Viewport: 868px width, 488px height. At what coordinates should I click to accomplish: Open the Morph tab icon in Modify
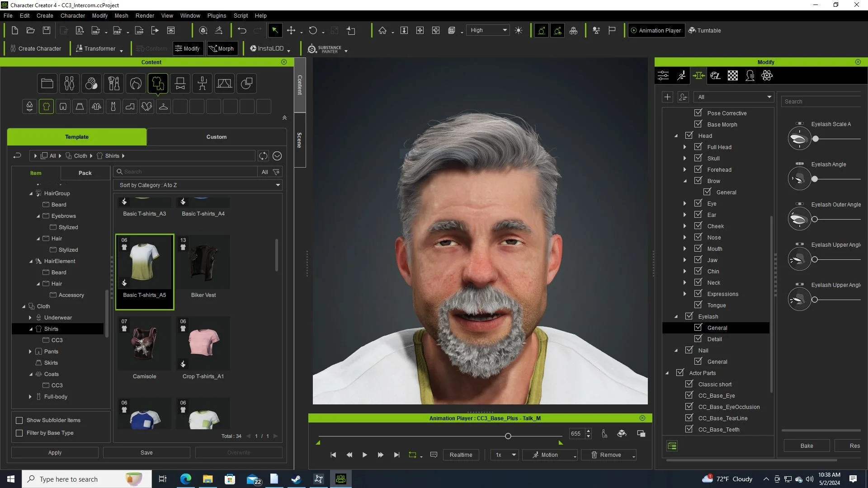point(698,75)
